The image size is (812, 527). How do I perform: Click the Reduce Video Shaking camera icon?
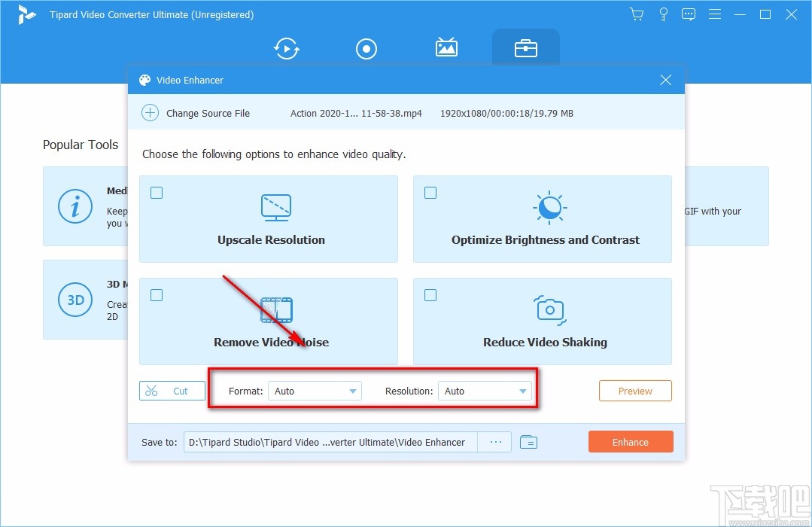point(549,310)
